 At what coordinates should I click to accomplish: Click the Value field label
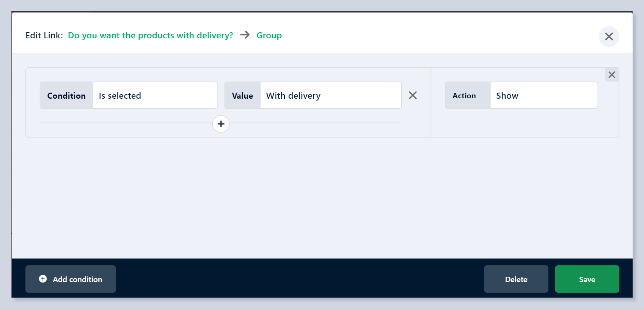pos(242,96)
